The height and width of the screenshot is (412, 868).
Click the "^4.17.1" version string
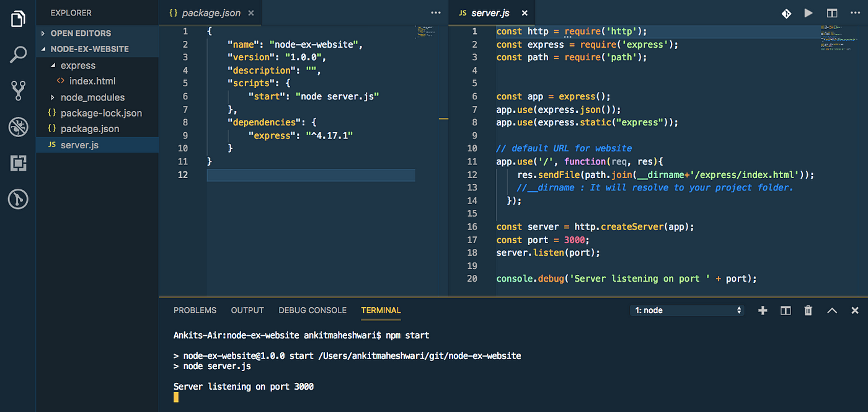(329, 135)
